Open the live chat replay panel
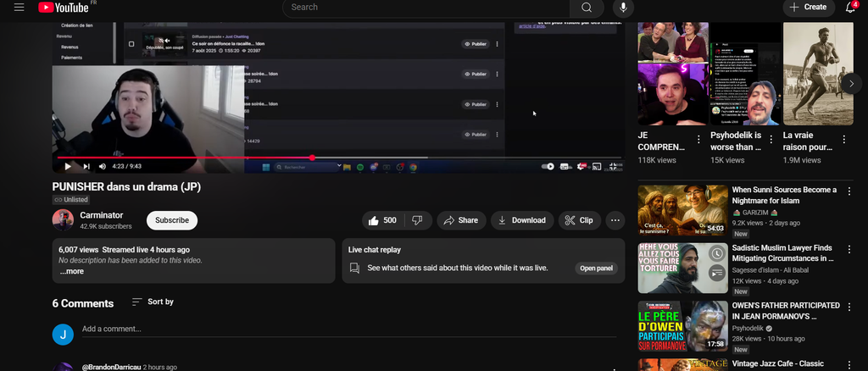 point(596,269)
